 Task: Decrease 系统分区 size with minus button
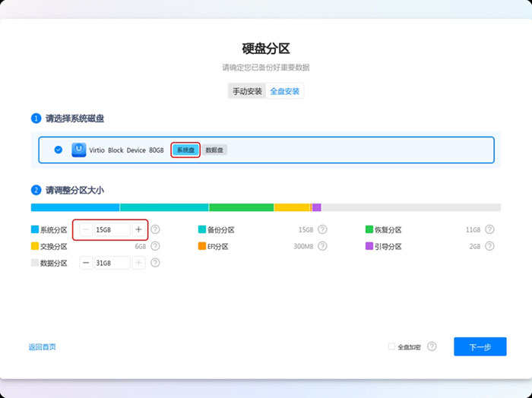tap(86, 229)
